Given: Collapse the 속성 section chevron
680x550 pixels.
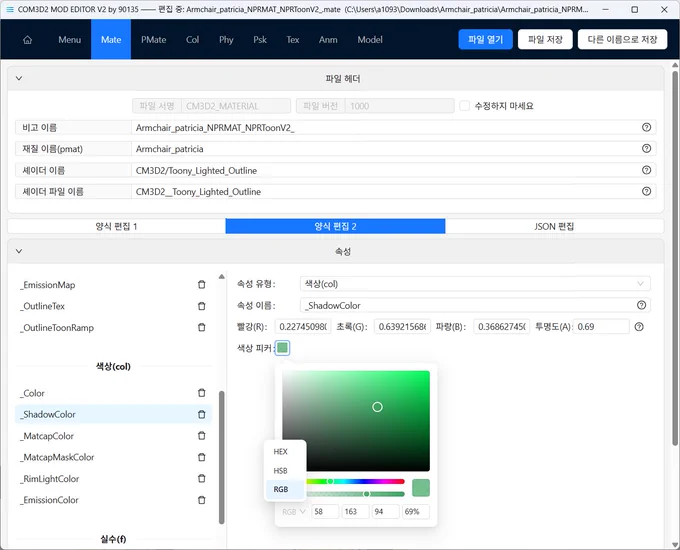Looking at the screenshot, I should click(19, 251).
